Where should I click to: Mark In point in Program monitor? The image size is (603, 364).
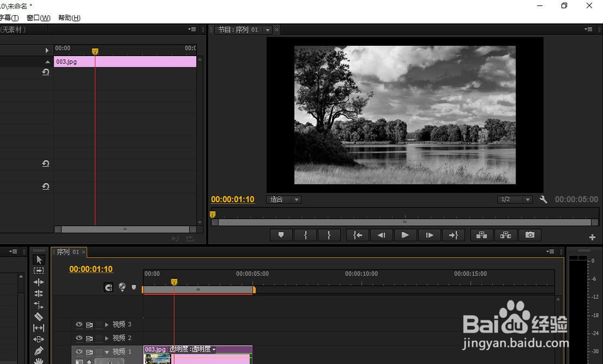coord(305,235)
